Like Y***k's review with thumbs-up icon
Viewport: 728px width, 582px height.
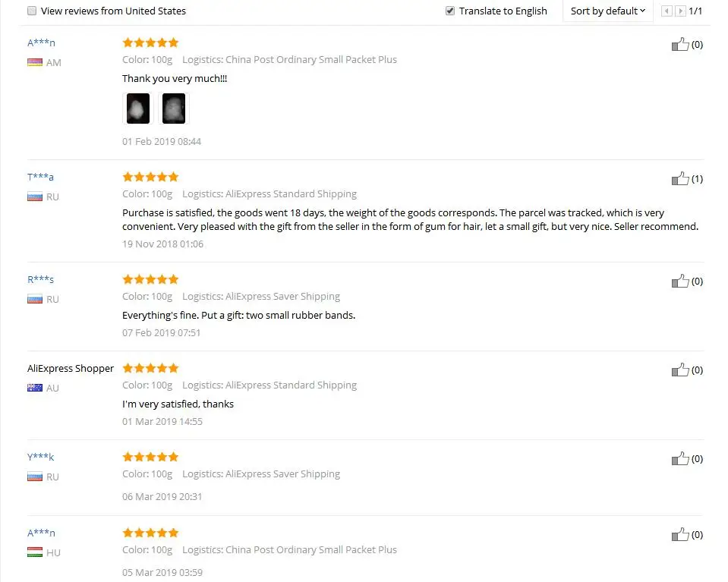point(680,458)
